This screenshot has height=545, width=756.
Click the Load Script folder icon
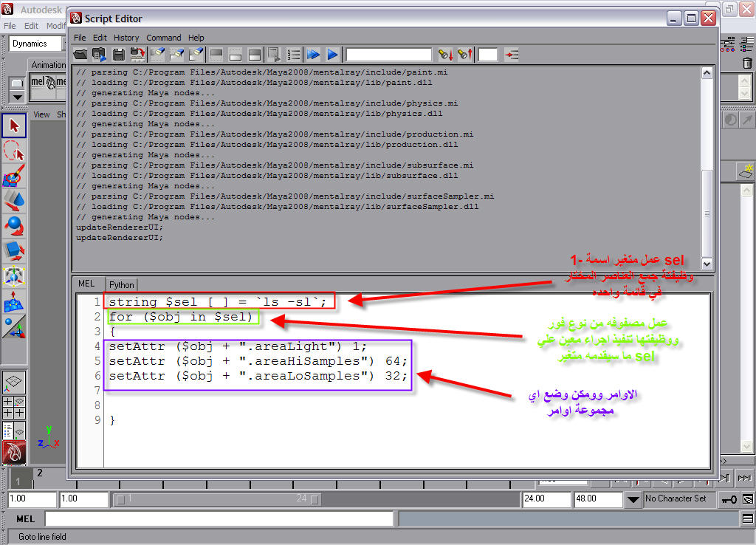tap(80, 55)
